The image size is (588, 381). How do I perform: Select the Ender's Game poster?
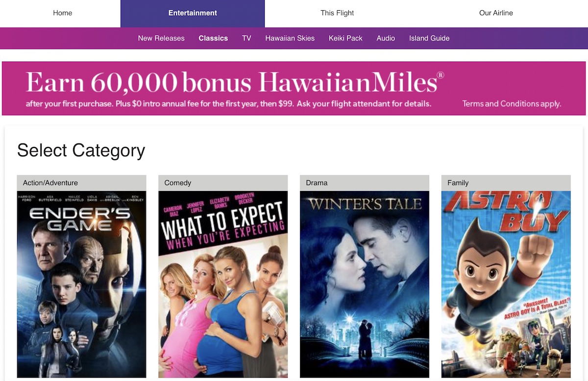81,284
